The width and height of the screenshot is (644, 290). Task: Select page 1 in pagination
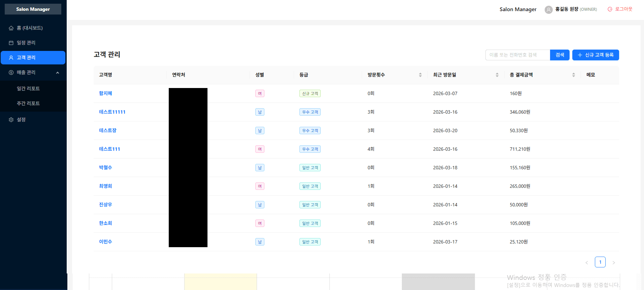600,262
